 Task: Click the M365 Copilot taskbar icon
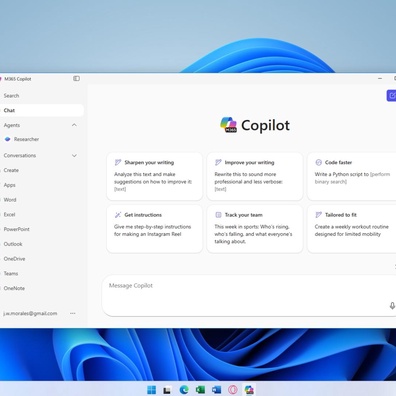pos(249,390)
